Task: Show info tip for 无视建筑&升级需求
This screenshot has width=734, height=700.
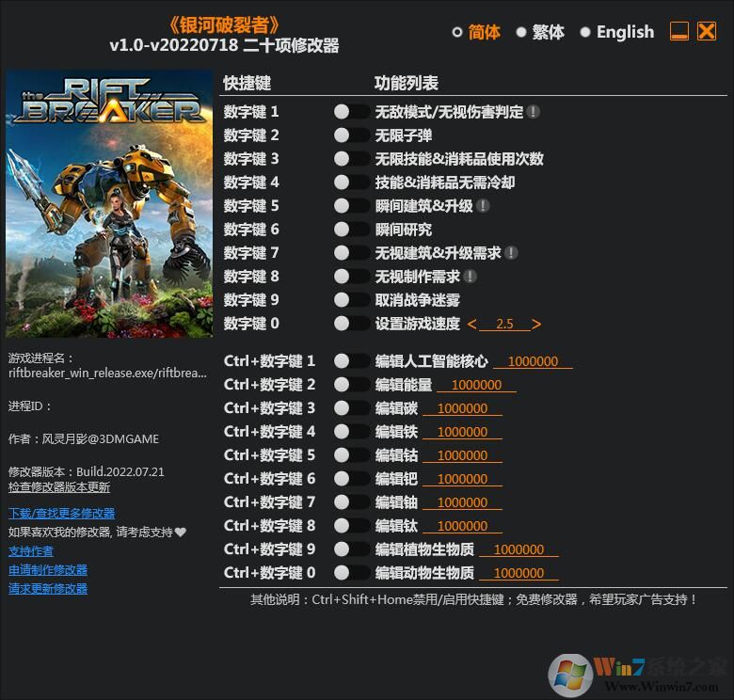Action: pyautogui.click(x=511, y=253)
